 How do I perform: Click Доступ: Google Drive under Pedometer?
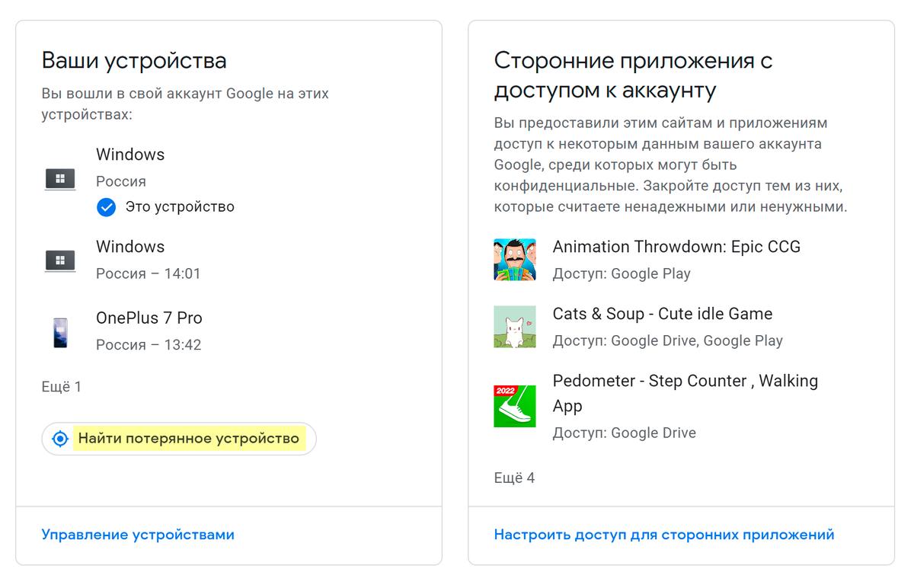point(625,433)
